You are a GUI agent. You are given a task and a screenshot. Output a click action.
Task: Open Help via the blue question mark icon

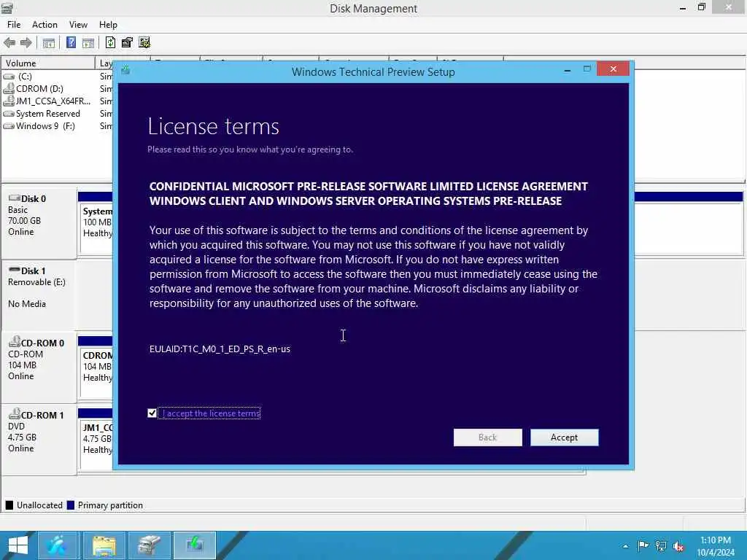(71, 42)
